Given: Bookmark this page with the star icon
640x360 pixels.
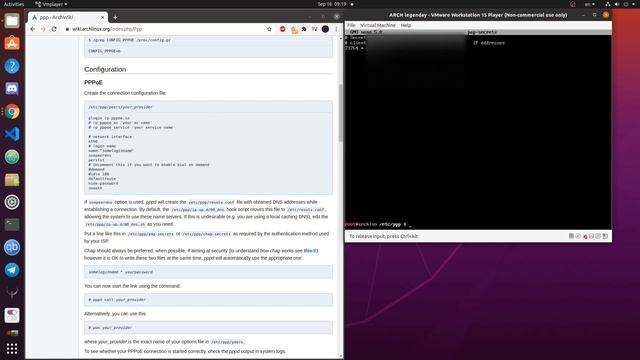Looking at the screenshot, I should (x=269, y=29).
